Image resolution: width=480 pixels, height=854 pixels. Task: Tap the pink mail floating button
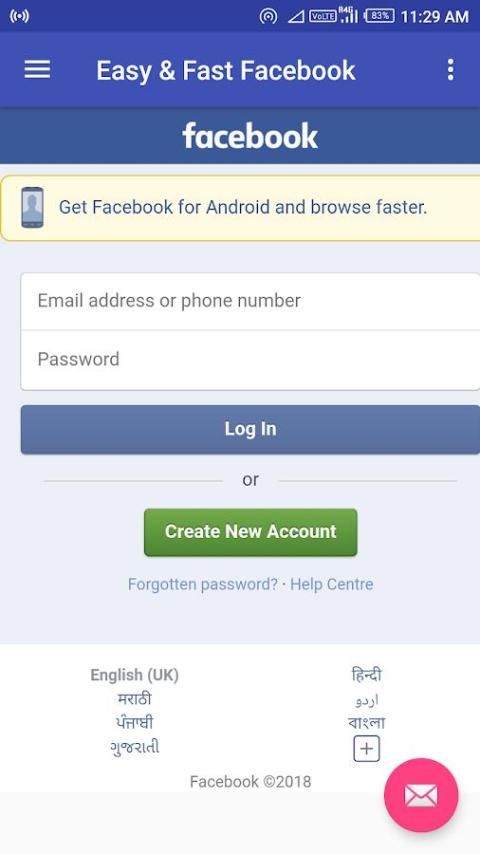(421, 795)
